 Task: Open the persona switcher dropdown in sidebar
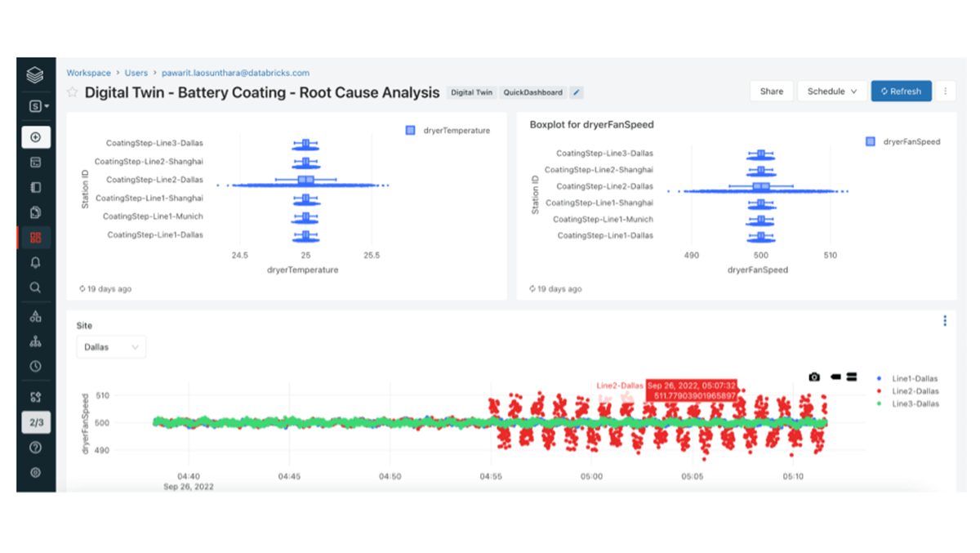point(37,106)
